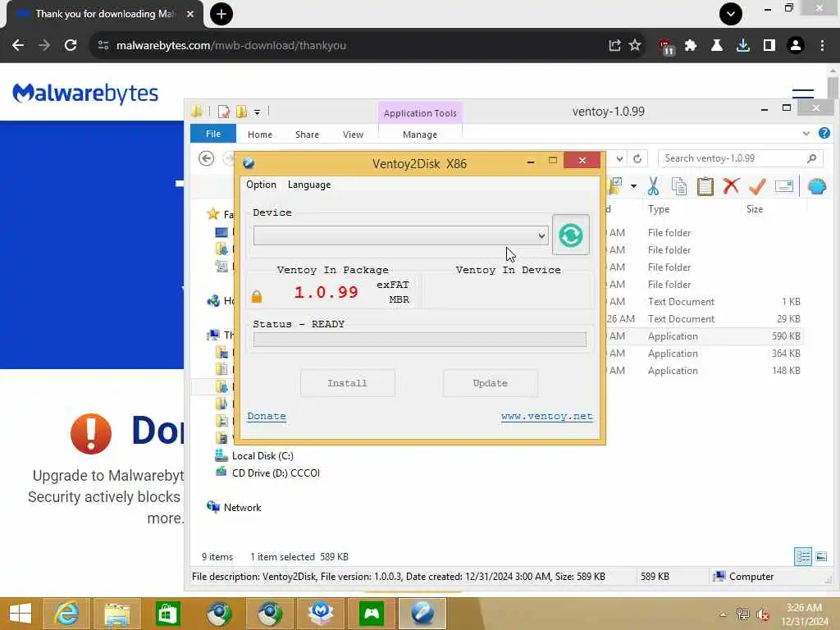Select the 1 KB Text Document row
This screenshot has width=840, height=630.
tap(705, 302)
